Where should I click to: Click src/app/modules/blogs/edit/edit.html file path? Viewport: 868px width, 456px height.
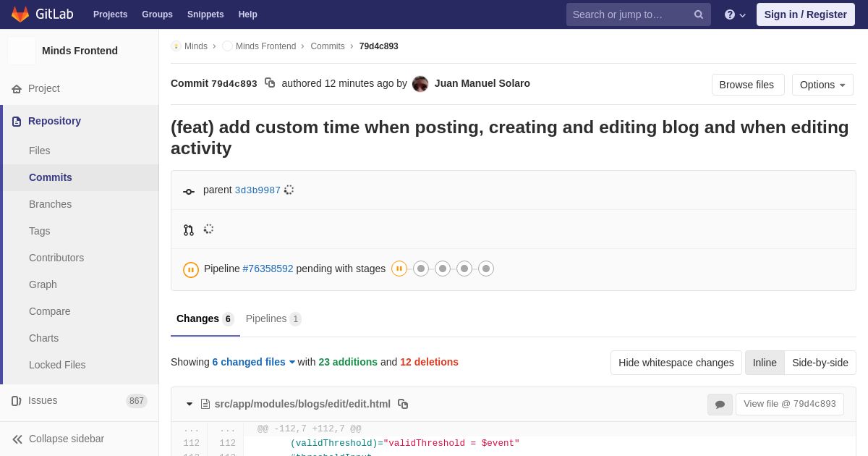pyautogui.click(x=302, y=404)
